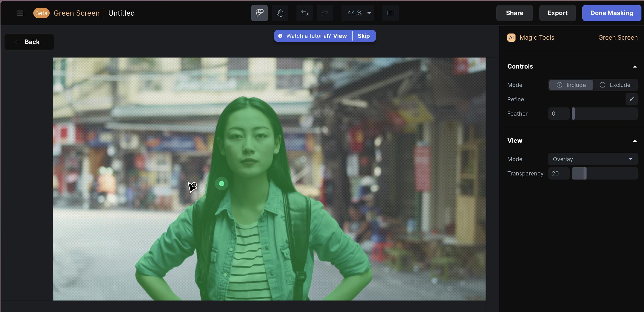Click Done Masking button

coord(611,13)
